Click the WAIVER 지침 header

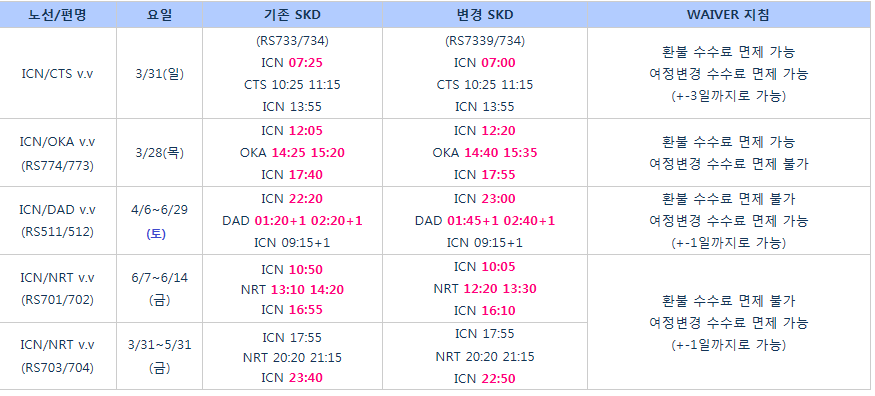(728, 15)
